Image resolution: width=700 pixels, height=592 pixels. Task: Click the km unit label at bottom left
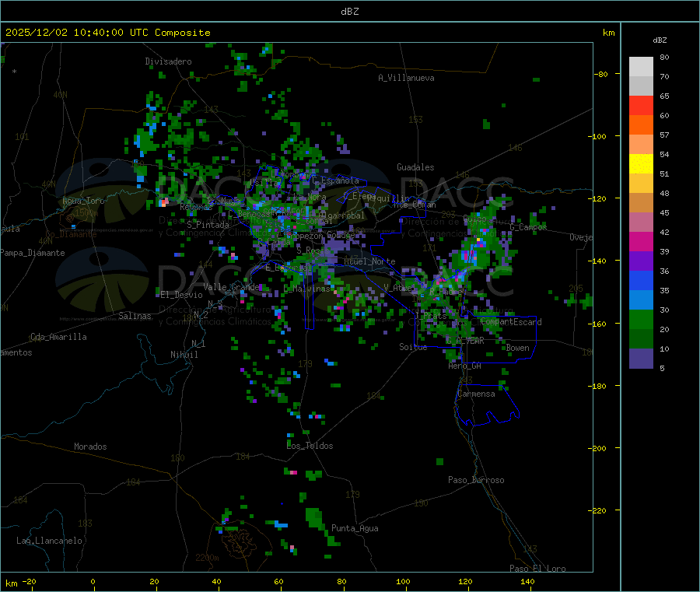[11, 583]
